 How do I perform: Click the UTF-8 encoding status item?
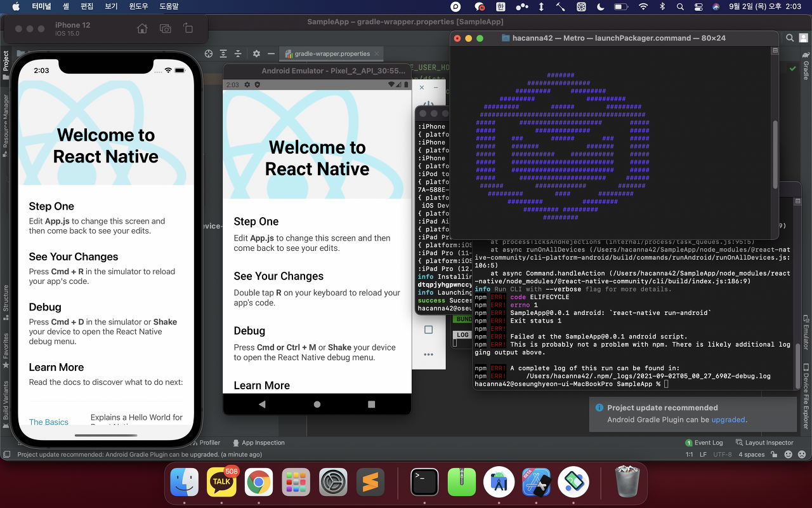722,455
